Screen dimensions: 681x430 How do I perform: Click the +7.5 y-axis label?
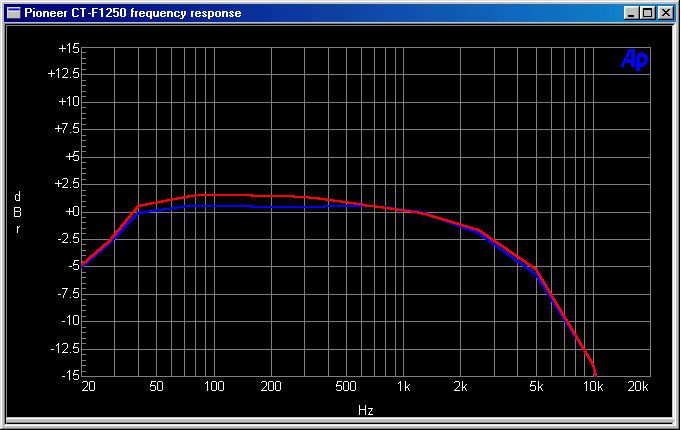pos(67,129)
